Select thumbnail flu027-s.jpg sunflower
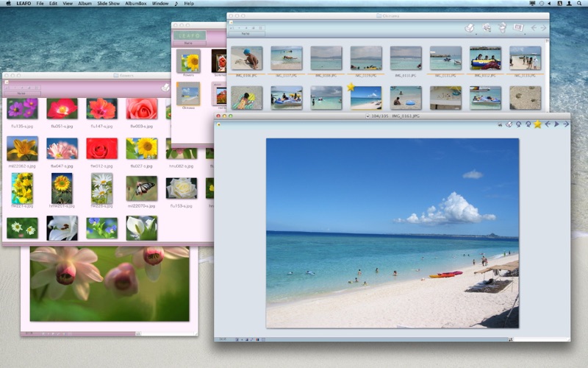 pos(141,149)
